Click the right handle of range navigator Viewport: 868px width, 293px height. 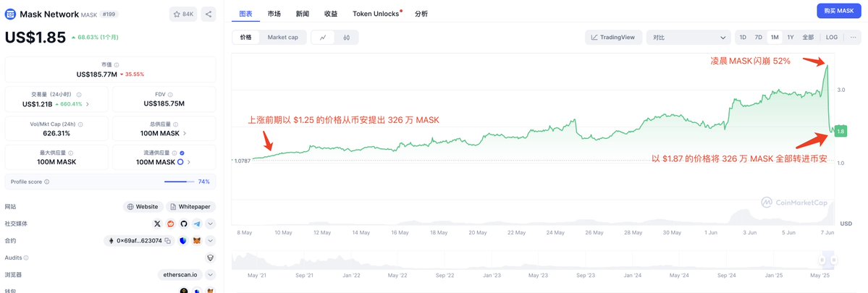(x=834, y=260)
